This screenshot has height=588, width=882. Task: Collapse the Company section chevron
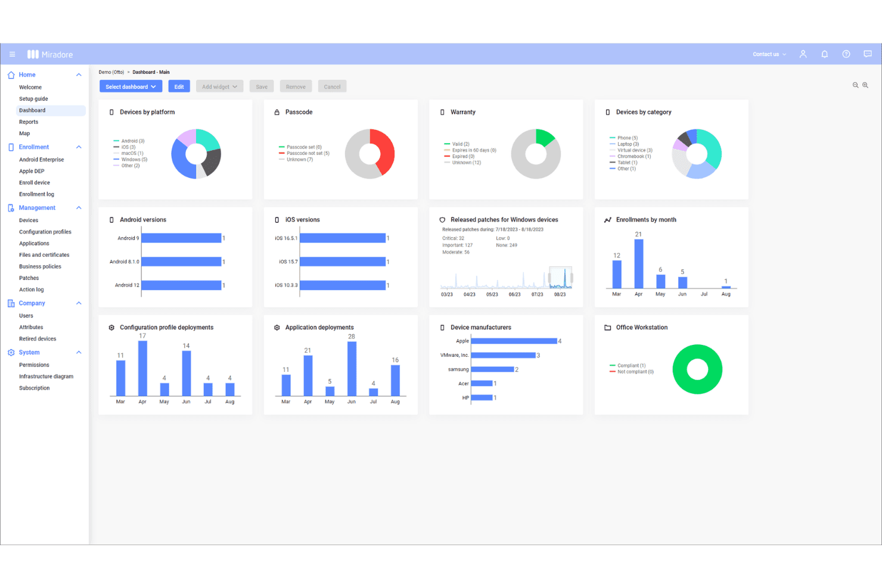point(79,303)
